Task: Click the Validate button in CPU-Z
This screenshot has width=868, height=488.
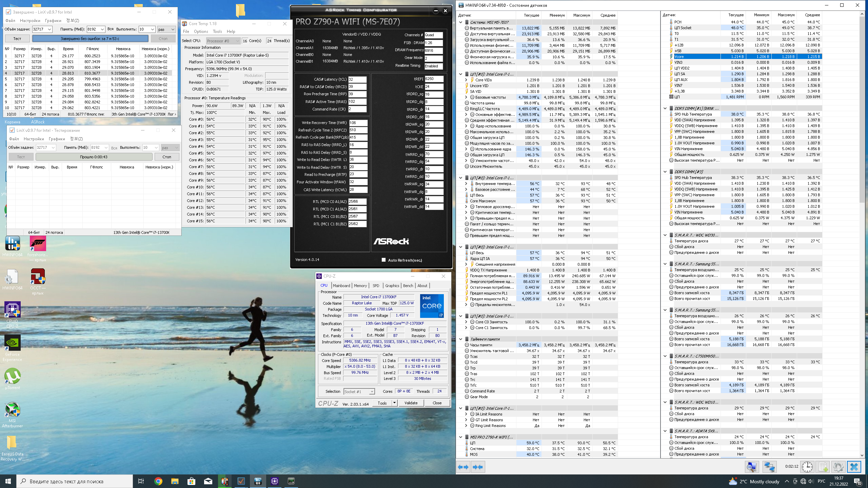Action: (x=411, y=403)
